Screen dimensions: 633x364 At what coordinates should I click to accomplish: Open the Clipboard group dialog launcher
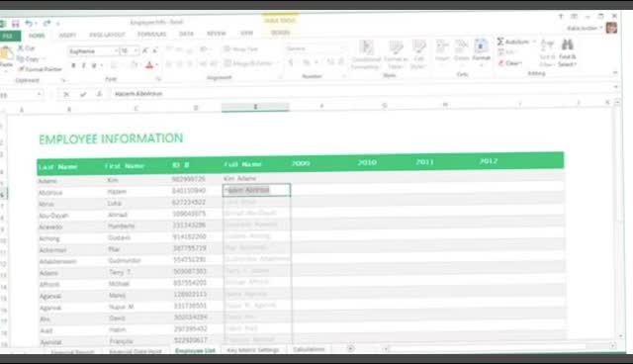pos(63,80)
